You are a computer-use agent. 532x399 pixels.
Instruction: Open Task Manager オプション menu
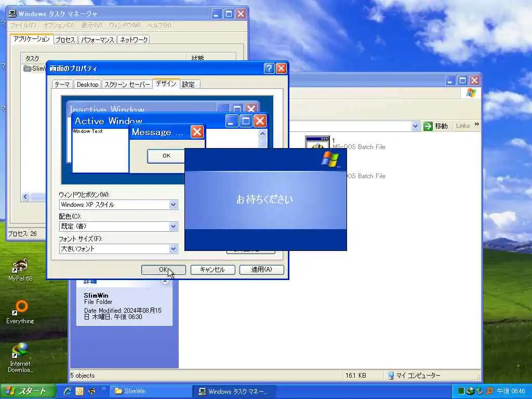[x=58, y=25]
